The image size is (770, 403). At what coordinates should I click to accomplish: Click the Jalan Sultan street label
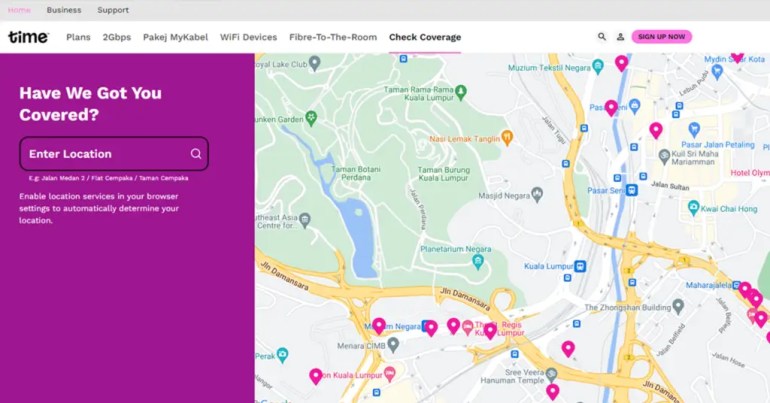click(x=670, y=186)
